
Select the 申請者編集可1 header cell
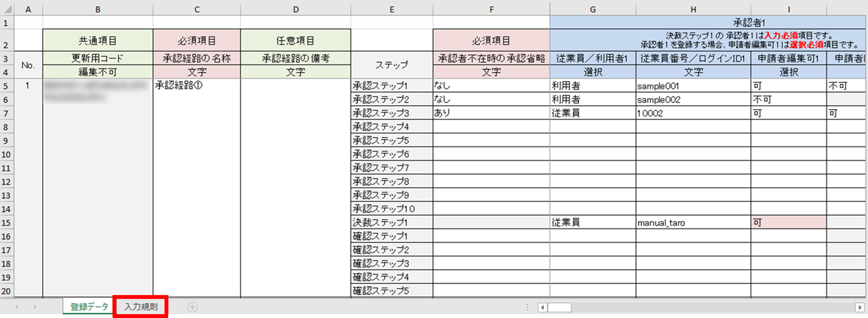point(789,58)
